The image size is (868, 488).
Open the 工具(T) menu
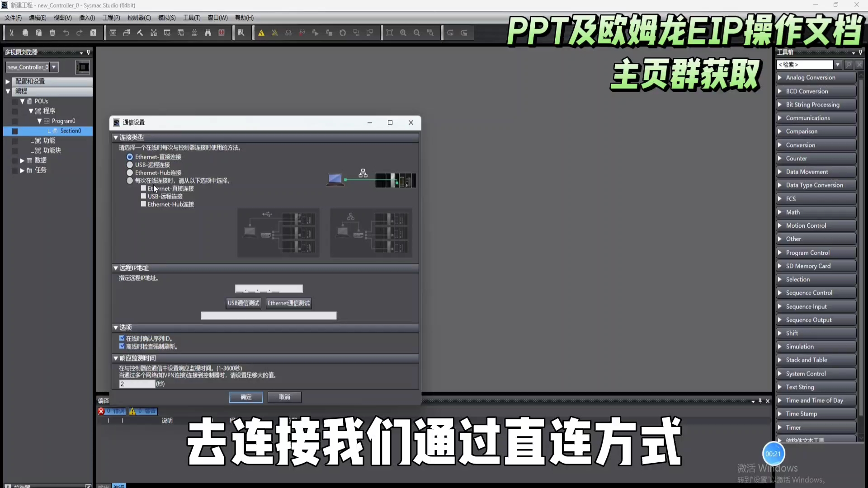192,18
